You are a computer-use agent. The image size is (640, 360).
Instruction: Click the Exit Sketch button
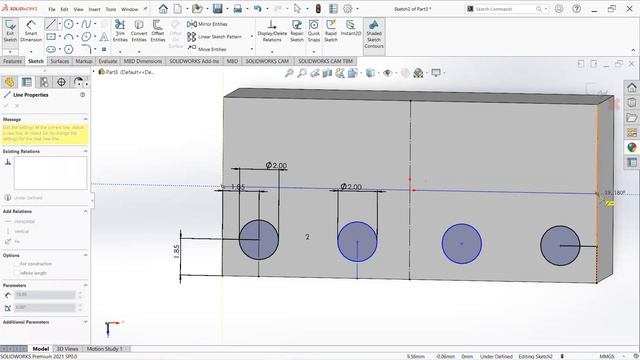tap(10, 31)
